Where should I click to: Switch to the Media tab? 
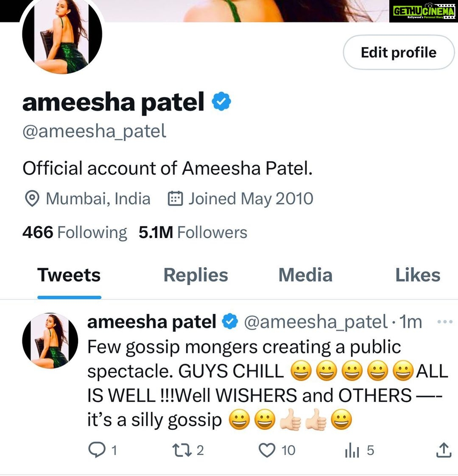click(305, 275)
